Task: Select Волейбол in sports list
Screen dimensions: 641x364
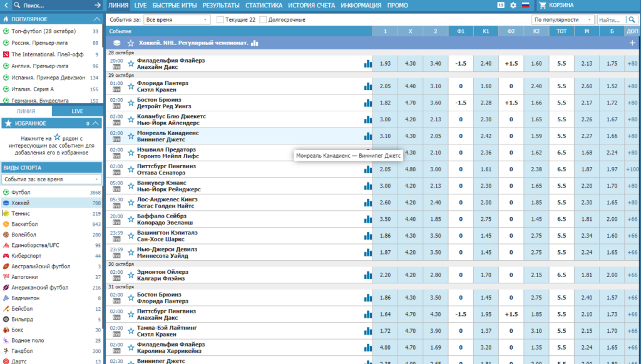Action: [x=51, y=235]
